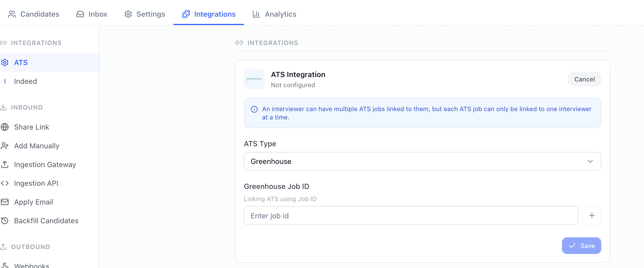Go to the Analytics tab
This screenshot has height=268, width=644.
274,14
